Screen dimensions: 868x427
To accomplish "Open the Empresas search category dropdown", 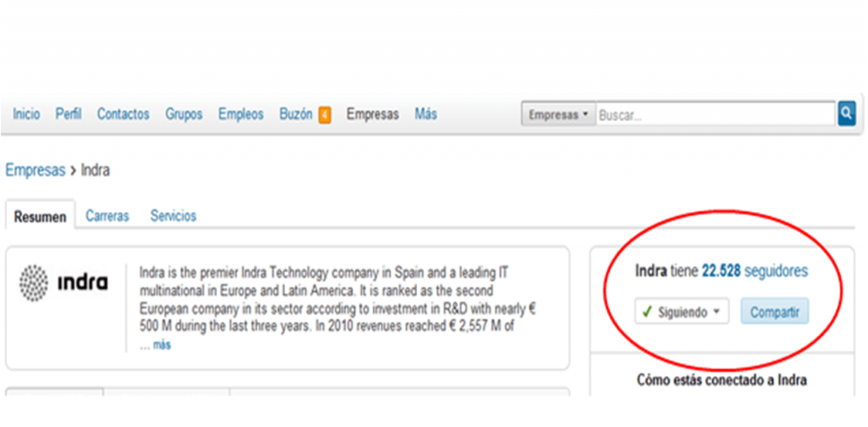I will coord(559,115).
